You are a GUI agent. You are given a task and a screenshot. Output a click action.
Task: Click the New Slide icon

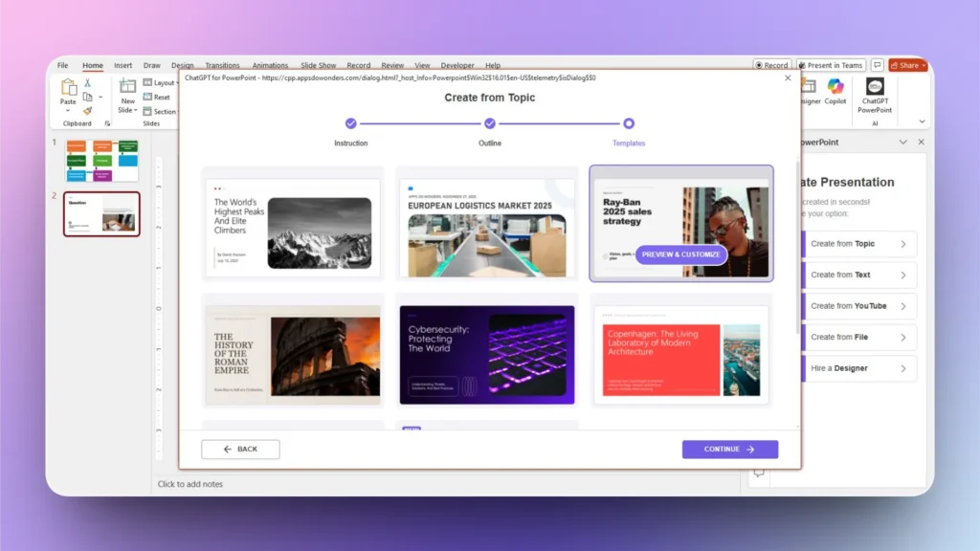[127, 88]
